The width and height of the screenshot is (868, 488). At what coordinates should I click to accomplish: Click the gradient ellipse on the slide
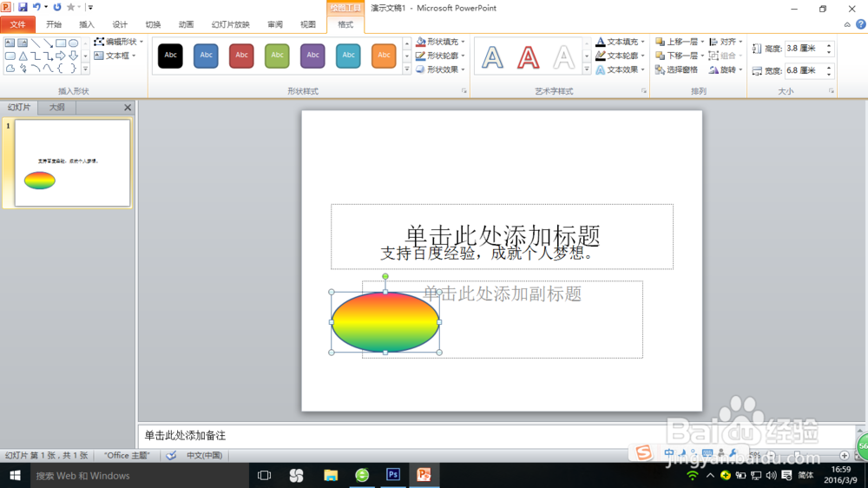[x=385, y=322]
